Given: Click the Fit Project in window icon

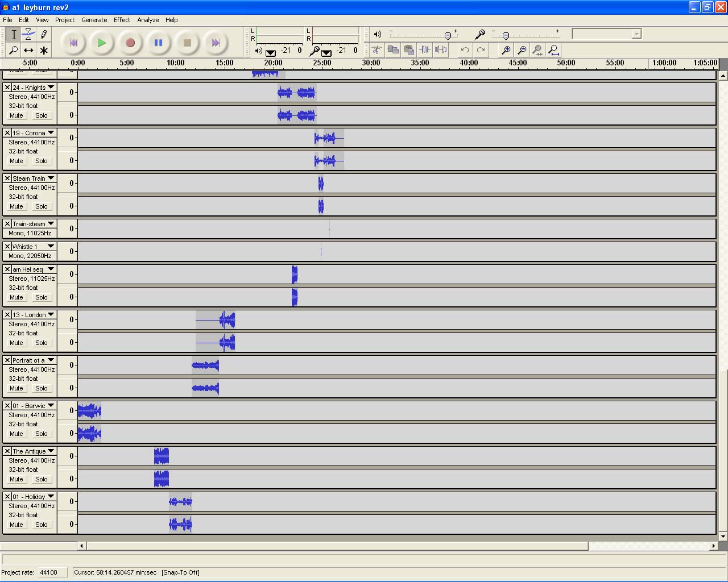Looking at the screenshot, I should tap(553, 50).
